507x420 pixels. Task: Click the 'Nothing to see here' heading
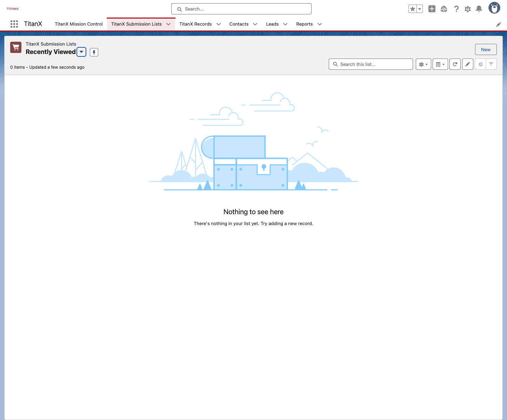253,212
